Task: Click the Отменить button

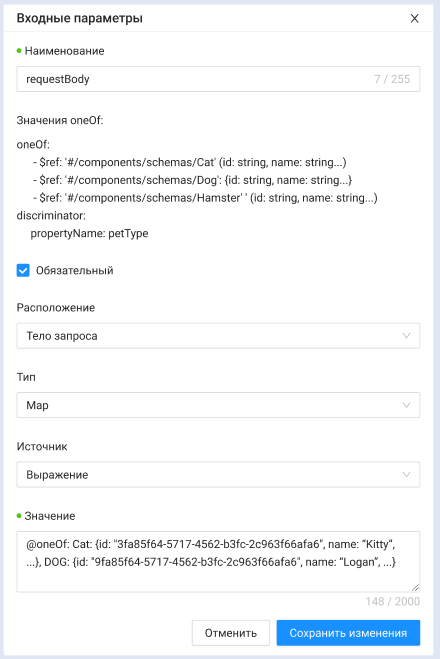Action: 231,633
